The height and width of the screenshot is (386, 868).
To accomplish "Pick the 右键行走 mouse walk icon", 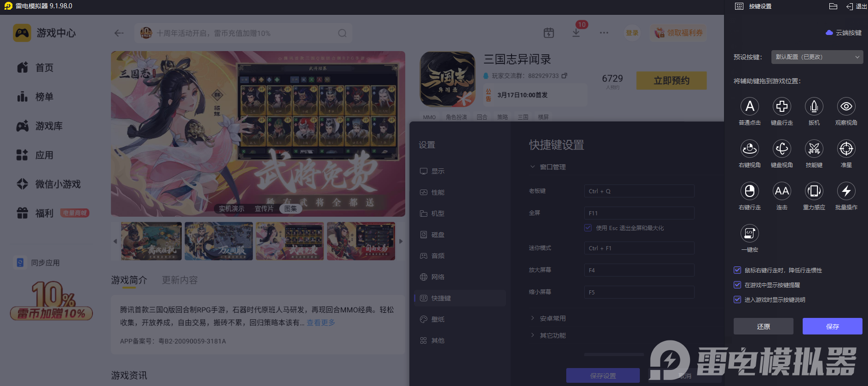I will click(750, 191).
